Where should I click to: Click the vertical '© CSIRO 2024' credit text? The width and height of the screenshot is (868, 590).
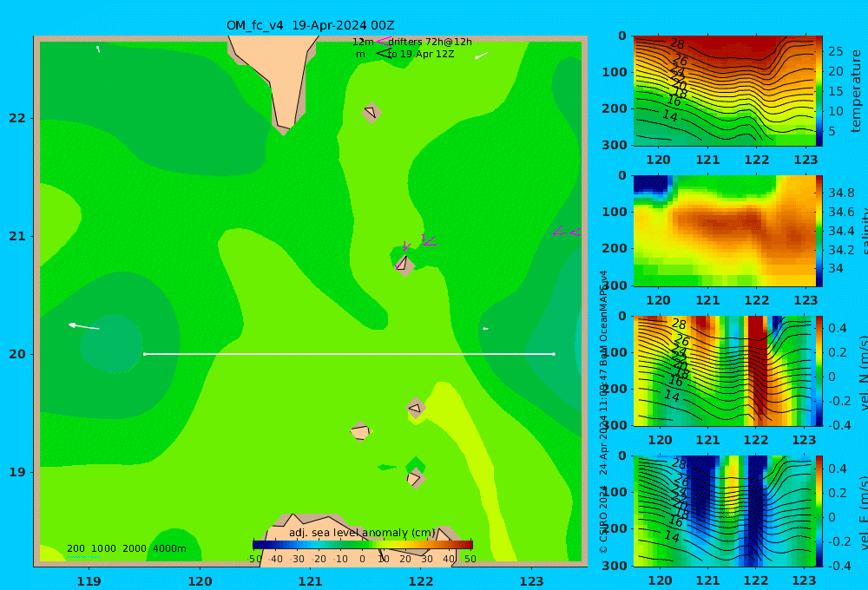(604, 519)
